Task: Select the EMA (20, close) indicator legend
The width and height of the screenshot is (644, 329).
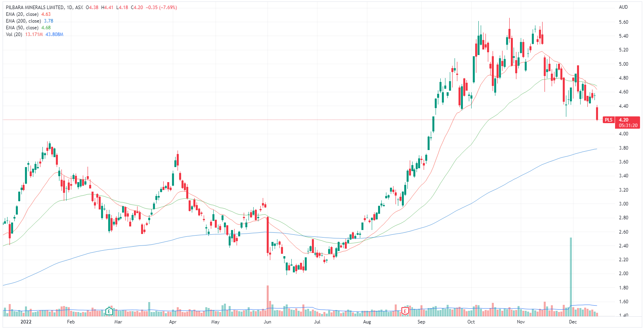Action: coord(22,14)
